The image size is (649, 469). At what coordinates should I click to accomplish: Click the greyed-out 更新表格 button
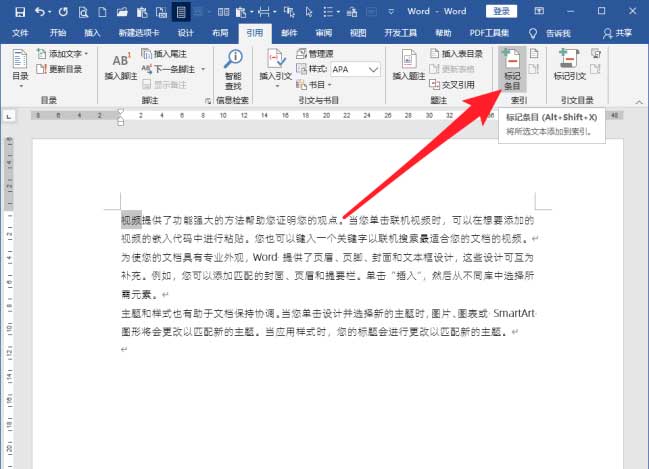click(x=452, y=69)
